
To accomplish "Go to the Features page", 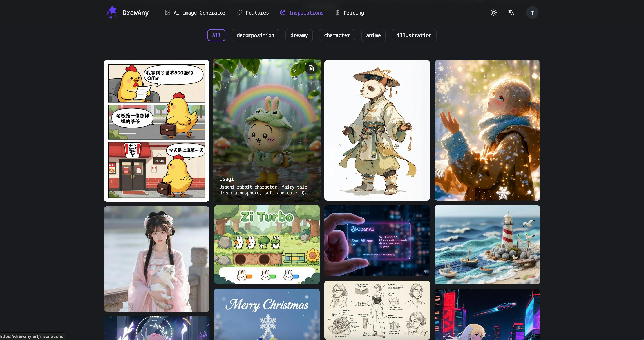I will pyautogui.click(x=257, y=13).
